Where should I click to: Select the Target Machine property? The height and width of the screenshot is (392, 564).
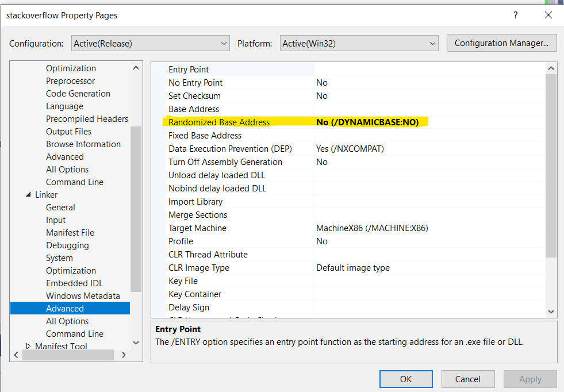[197, 228]
